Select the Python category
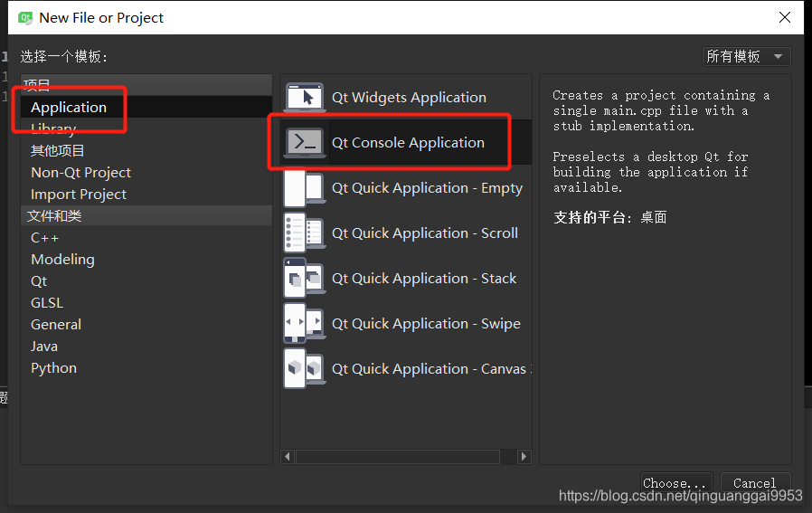The image size is (812, 513). pyautogui.click(x=146, y=368)
